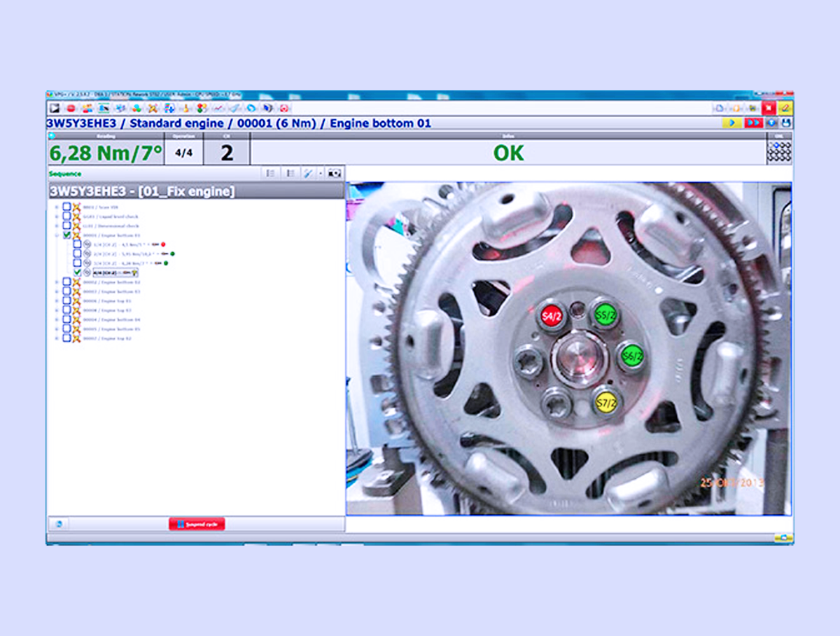Click the blue floppy disk save icon

[786, 123]
